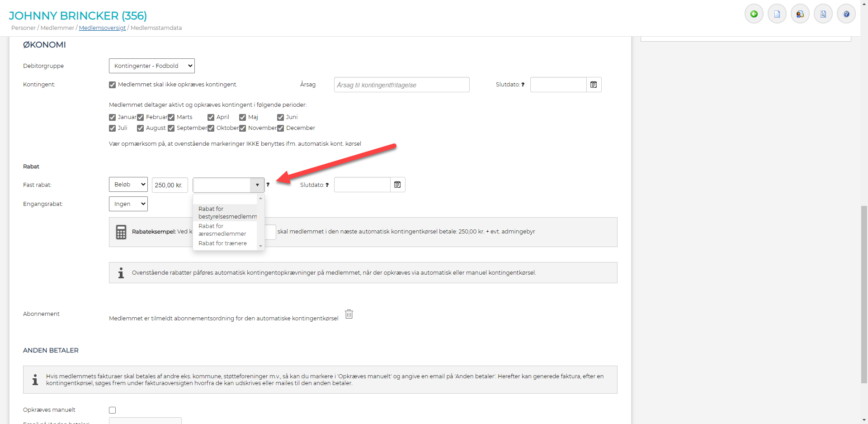The image size is (868, 424).
Task: Click the calculator icon next to Rabateksempel
Action: (121, 232)
